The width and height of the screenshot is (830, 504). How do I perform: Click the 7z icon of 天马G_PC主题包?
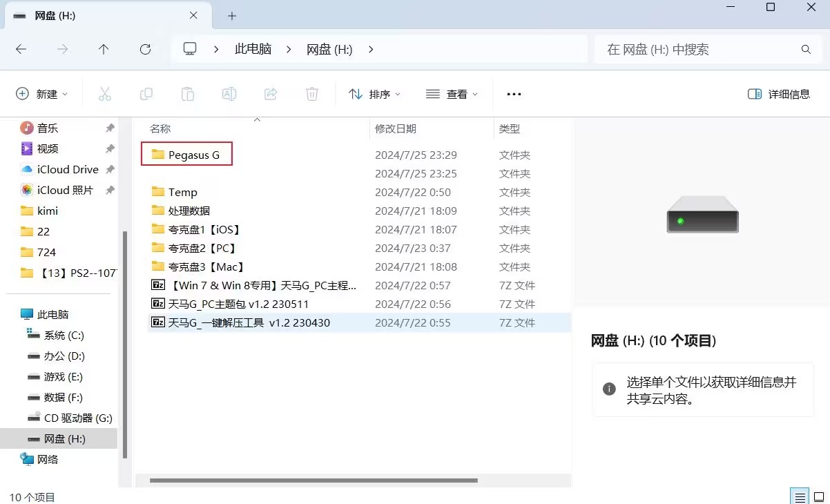tap(158, 304)
